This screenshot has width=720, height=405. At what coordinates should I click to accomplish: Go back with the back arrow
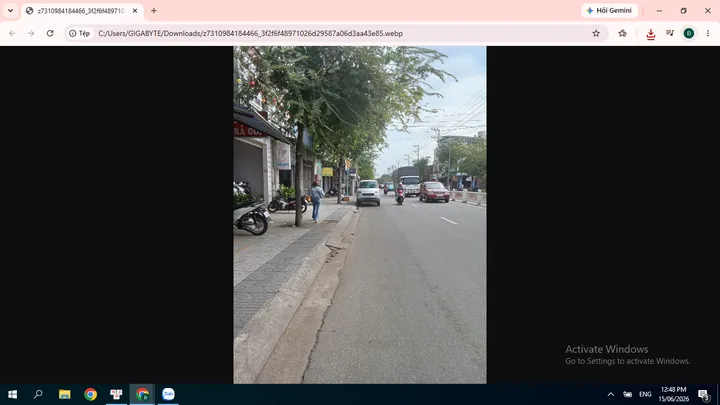[x=12, y=34]
